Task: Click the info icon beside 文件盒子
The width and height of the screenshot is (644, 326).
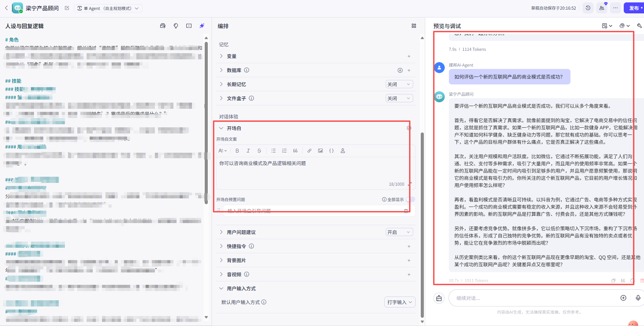Action: (x=251, y=98)
